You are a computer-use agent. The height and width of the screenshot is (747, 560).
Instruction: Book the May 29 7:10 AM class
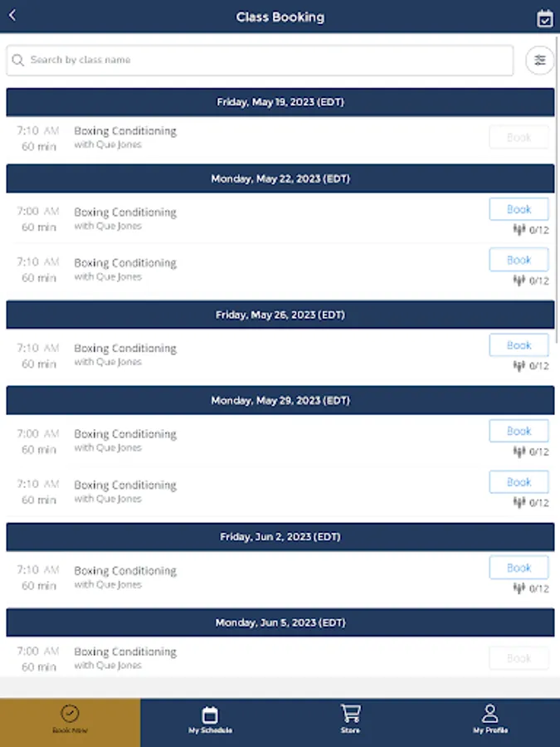(519, 481)
